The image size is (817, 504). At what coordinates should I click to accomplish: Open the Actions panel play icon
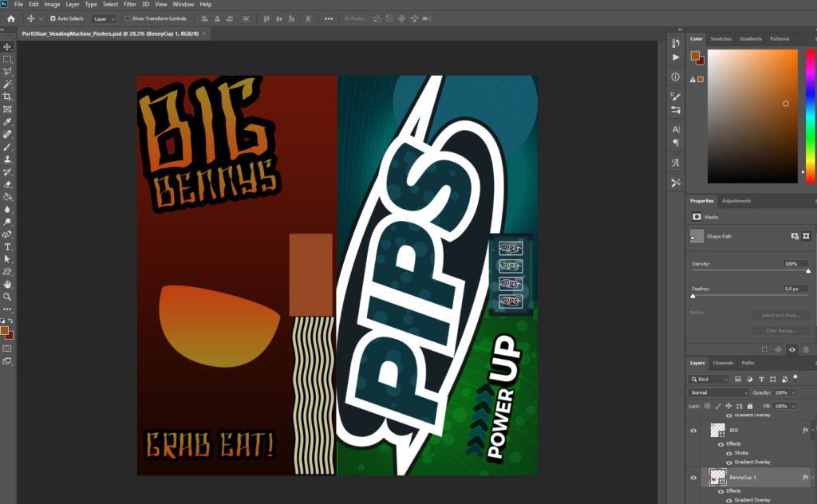[x=676, y=57]
